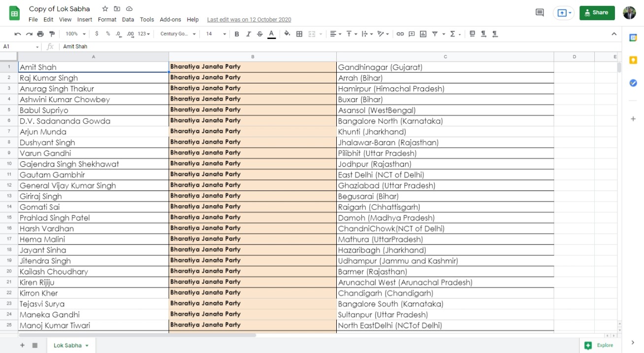Star the document
The width and height of the screenshot is (644, 353).
[x=105, y=9]
